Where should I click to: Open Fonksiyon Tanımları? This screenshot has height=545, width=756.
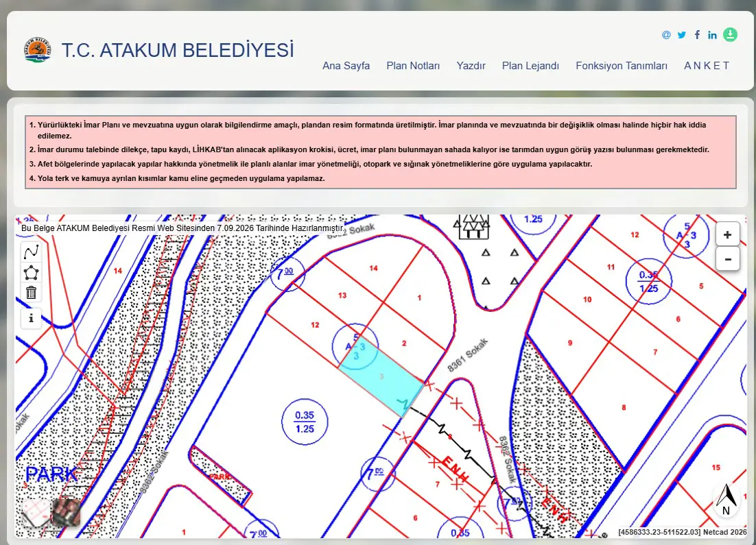pyautogui.click(x=622, y=66)
